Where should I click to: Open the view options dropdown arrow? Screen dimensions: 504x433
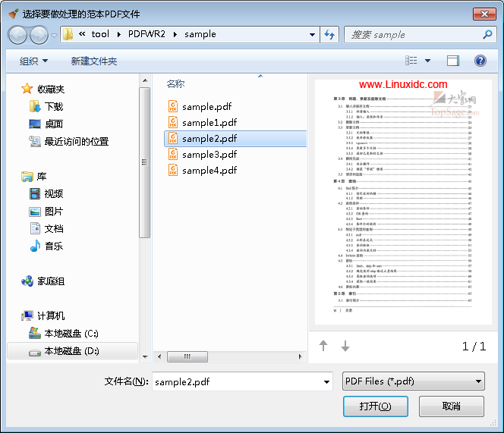(x=427, y=61)
